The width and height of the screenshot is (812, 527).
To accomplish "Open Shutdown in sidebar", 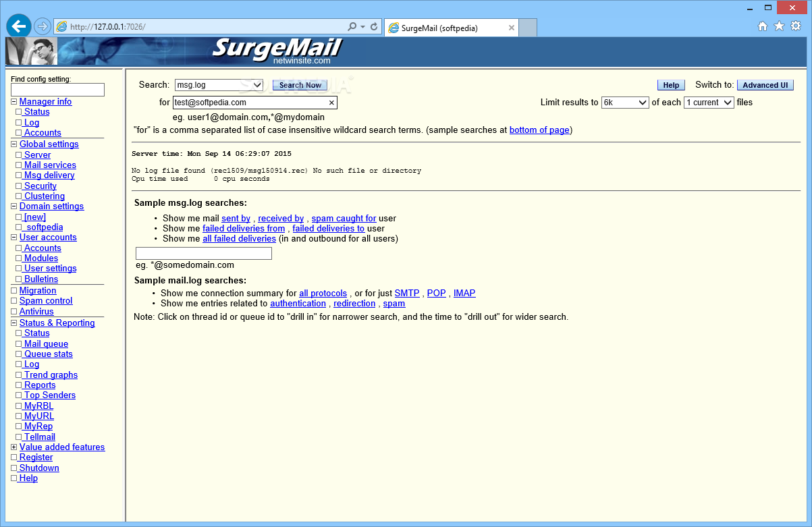I will (39, 468).
